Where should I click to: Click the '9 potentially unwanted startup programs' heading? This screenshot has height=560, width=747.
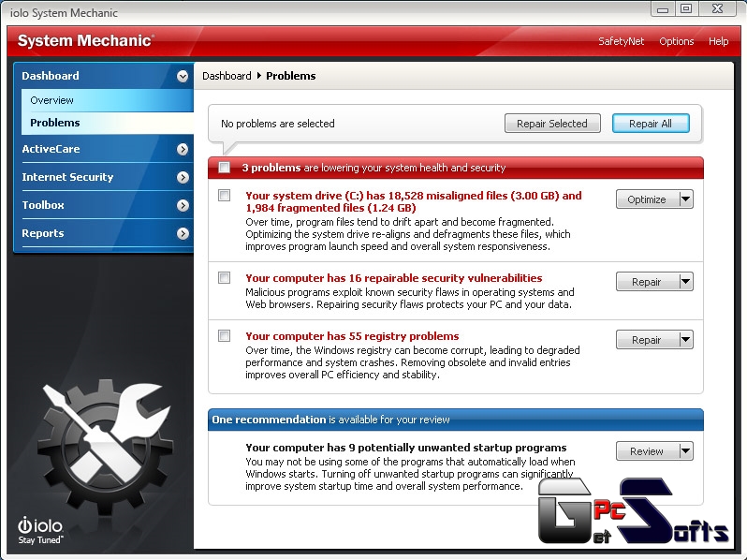pos(406,448)
